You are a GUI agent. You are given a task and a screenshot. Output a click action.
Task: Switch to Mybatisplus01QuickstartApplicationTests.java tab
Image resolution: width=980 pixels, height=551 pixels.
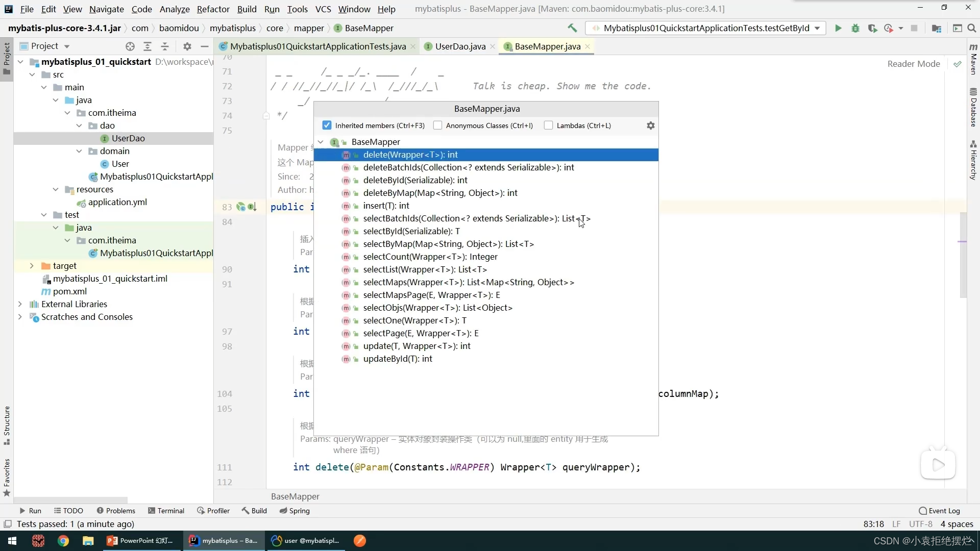(318, 46)
